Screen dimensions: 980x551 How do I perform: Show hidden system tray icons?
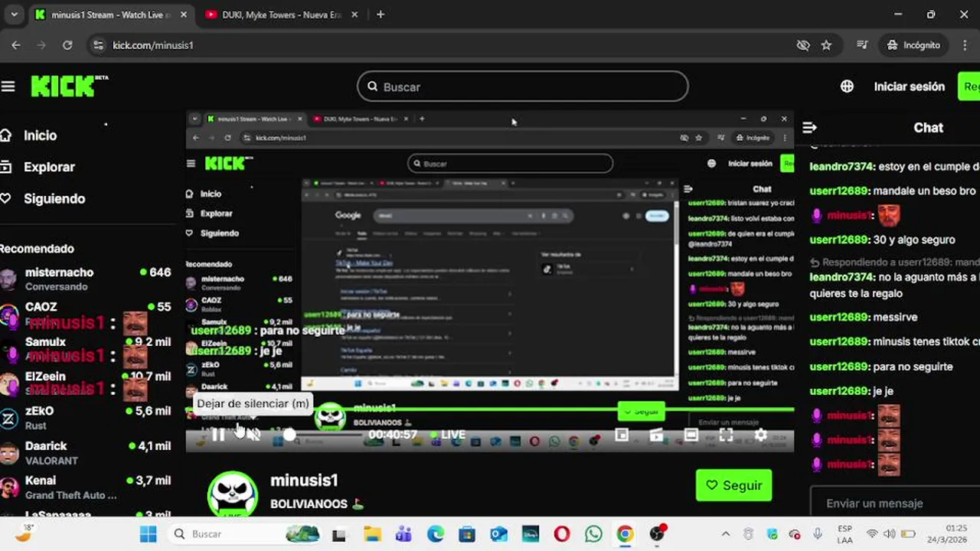point(726,534)
